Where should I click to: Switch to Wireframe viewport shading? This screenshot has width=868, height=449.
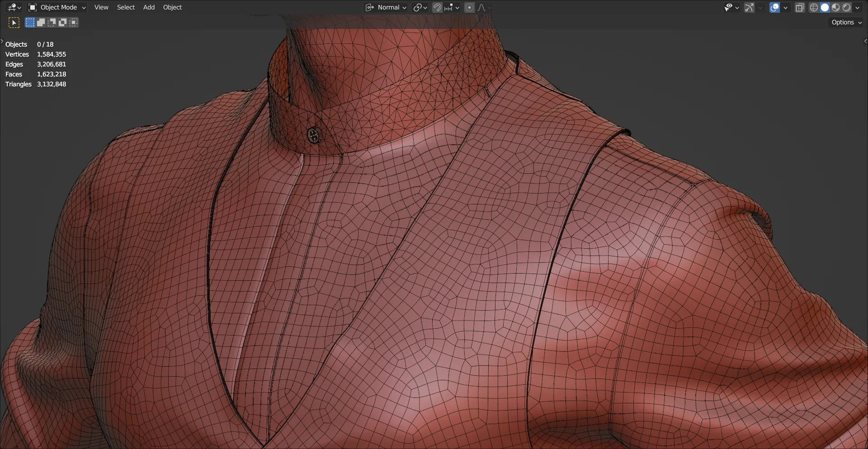pyautogui.click(x=814, y=7)
